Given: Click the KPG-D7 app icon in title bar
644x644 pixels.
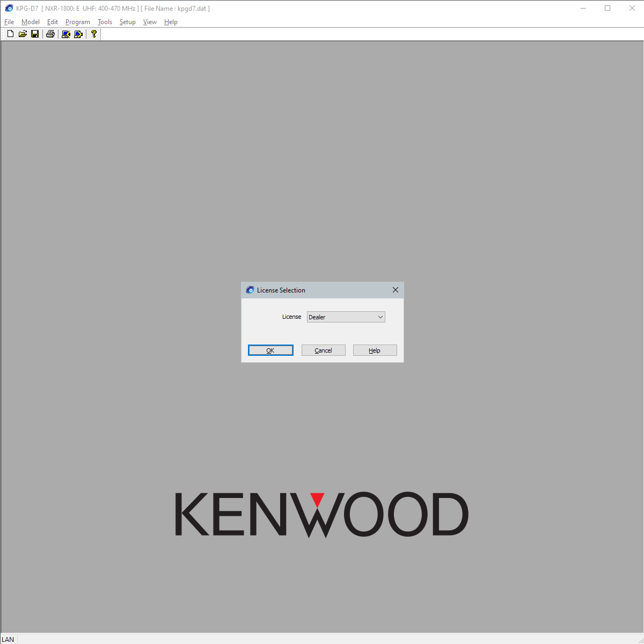Looking at the screenshot, I should tap(9, 9).
